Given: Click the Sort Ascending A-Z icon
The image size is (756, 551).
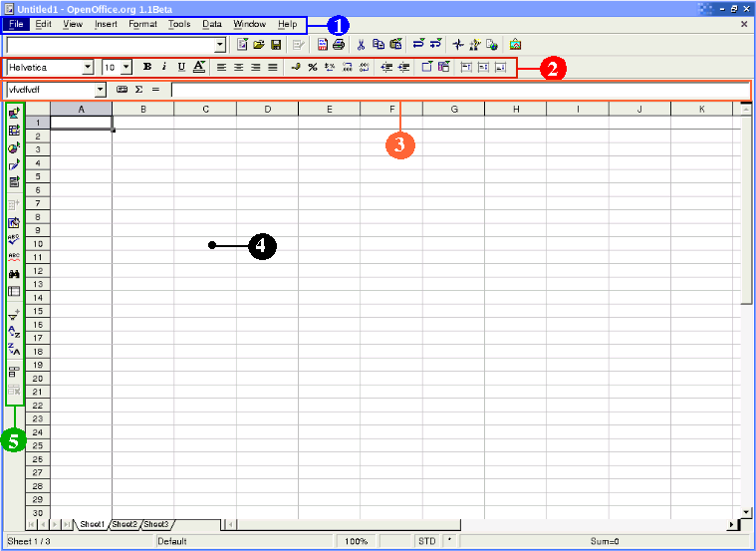Looking at the screenshot, I should click(14, 332).
